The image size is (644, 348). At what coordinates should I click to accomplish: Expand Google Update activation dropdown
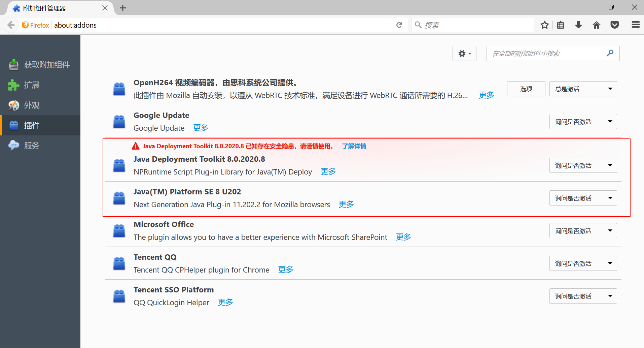click(583, 122)
